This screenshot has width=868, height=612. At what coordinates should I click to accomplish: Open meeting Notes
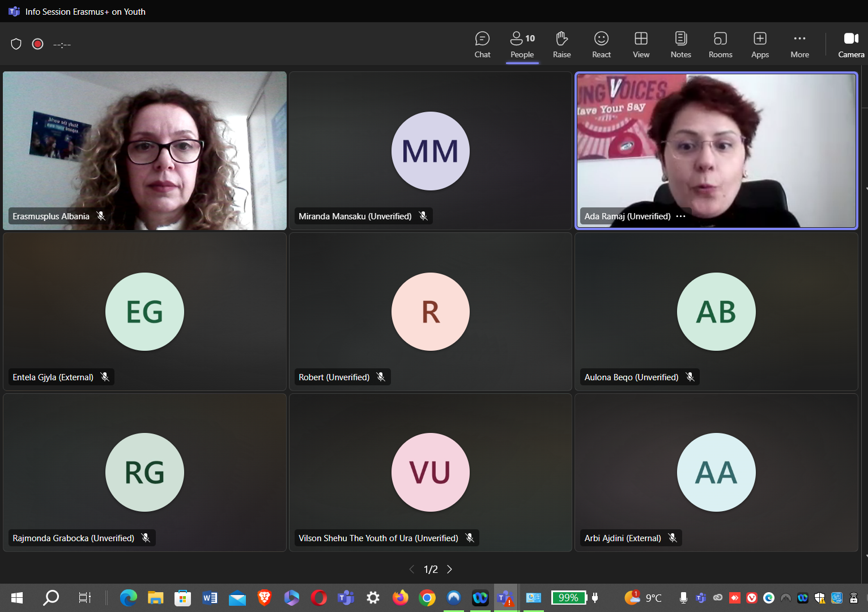click(680, 45)
